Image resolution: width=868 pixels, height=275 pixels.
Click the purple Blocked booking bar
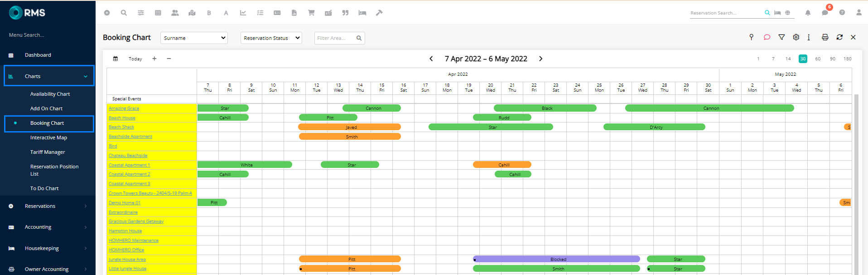click(x=557, y=259)
